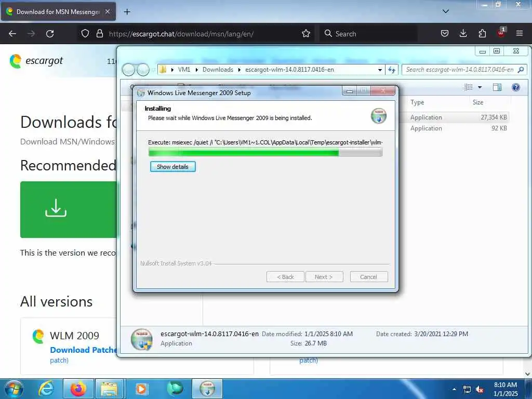
Task: Click the Explorer search box
Action: point(464,70)
